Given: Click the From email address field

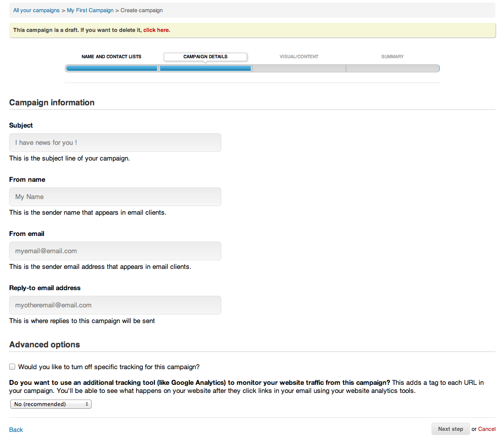Looking at the screenshot, I should point(115,251).
